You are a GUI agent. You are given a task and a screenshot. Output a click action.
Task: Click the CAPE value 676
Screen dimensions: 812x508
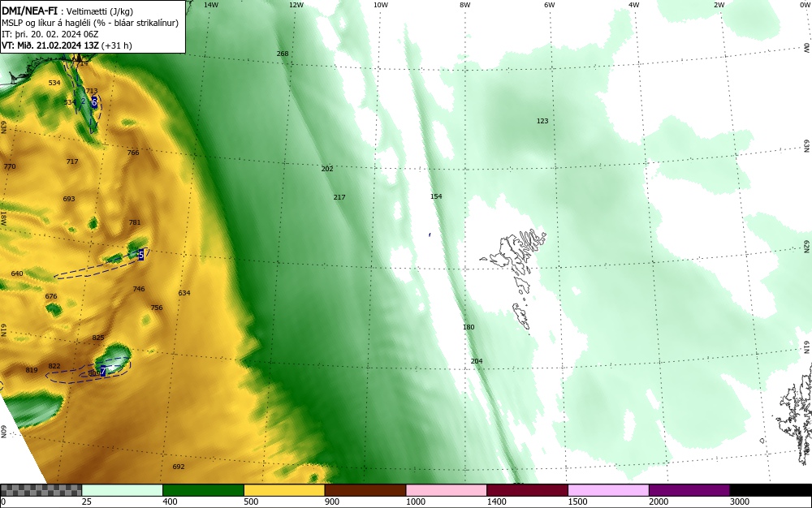point(50,297)
